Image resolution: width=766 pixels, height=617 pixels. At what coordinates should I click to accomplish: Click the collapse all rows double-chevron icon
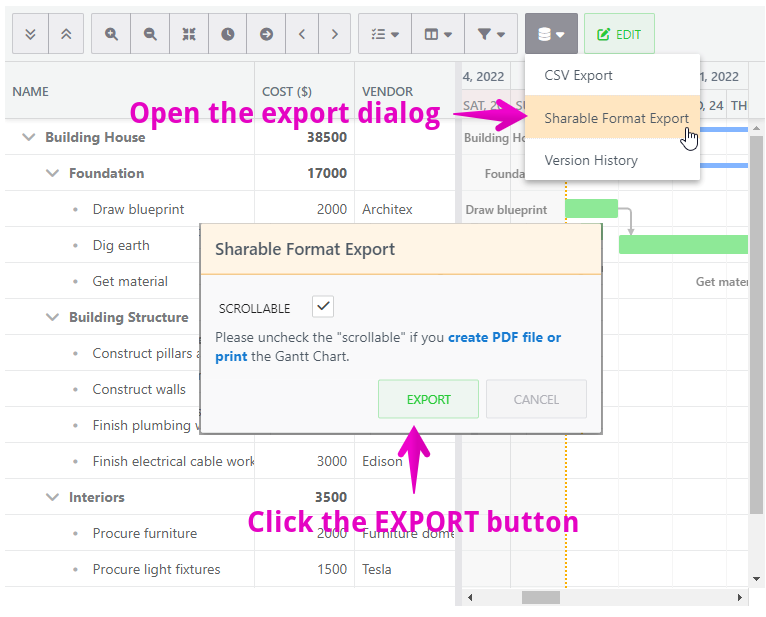click(x=66, y=34)
